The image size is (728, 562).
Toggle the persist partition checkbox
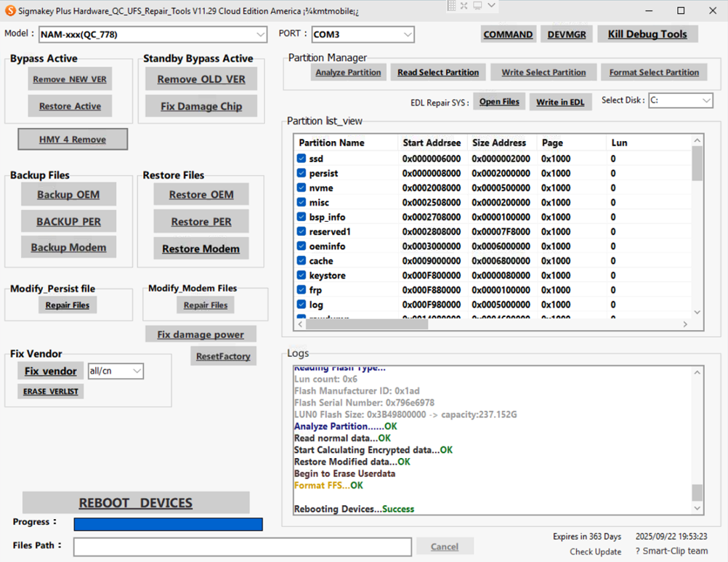point(302,173)
